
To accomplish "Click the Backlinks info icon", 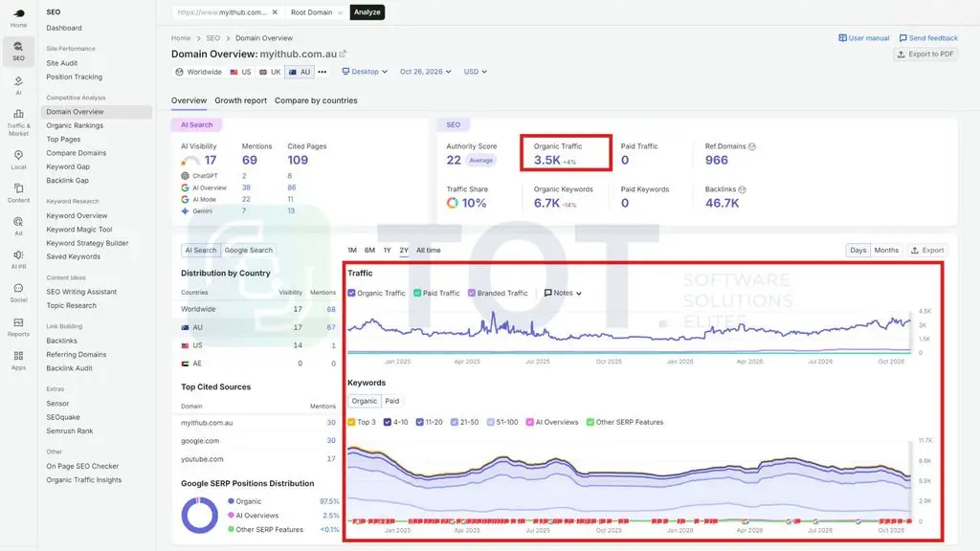I will click(742, 189).
